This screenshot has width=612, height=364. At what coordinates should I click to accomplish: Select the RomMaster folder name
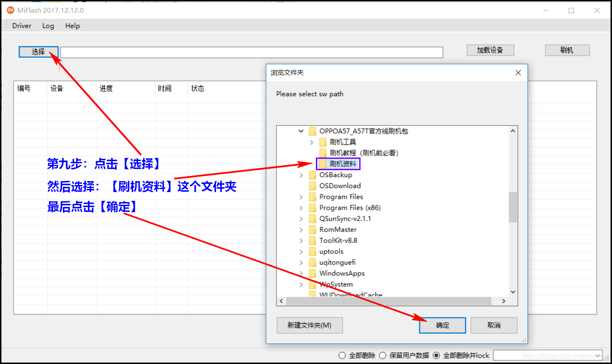click(x=338, y=230)
